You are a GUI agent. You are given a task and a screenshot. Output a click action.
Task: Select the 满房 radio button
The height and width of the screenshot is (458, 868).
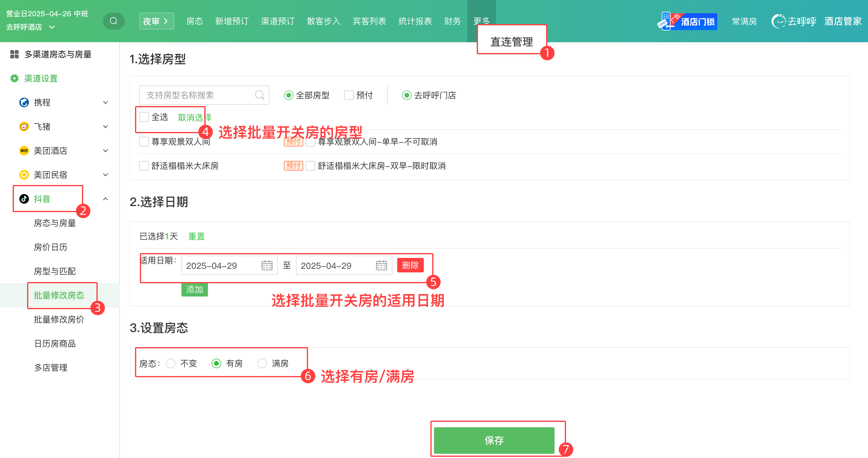pyautogui.click(x=262, y=363)
